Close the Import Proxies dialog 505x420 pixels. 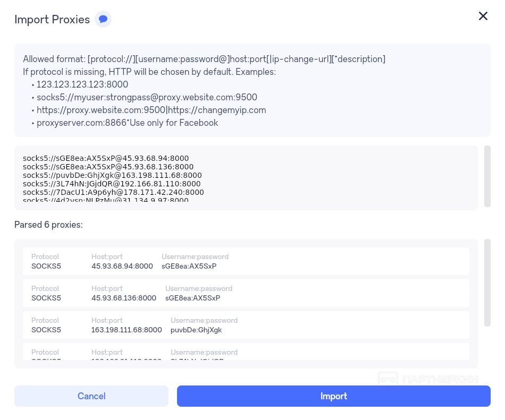(x=483, y=16)
